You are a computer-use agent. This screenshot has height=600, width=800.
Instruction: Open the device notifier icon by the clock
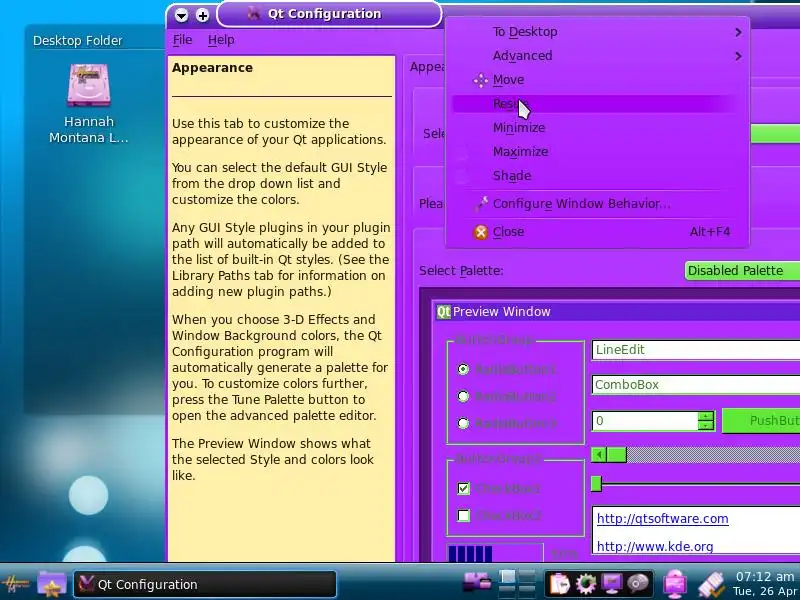click(x=711, y=584)
